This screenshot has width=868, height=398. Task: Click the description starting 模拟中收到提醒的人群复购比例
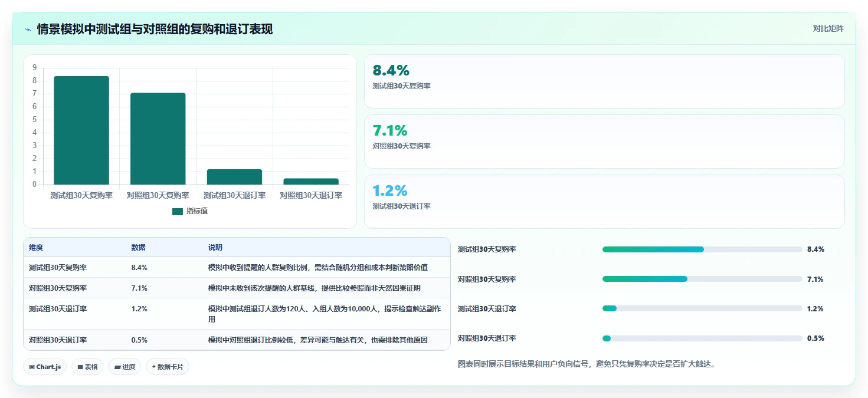[318, 268]
